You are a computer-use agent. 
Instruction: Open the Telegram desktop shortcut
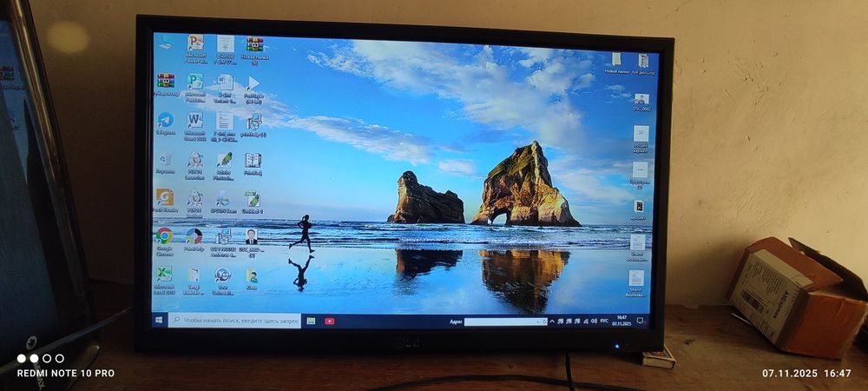tap(165, 123)
